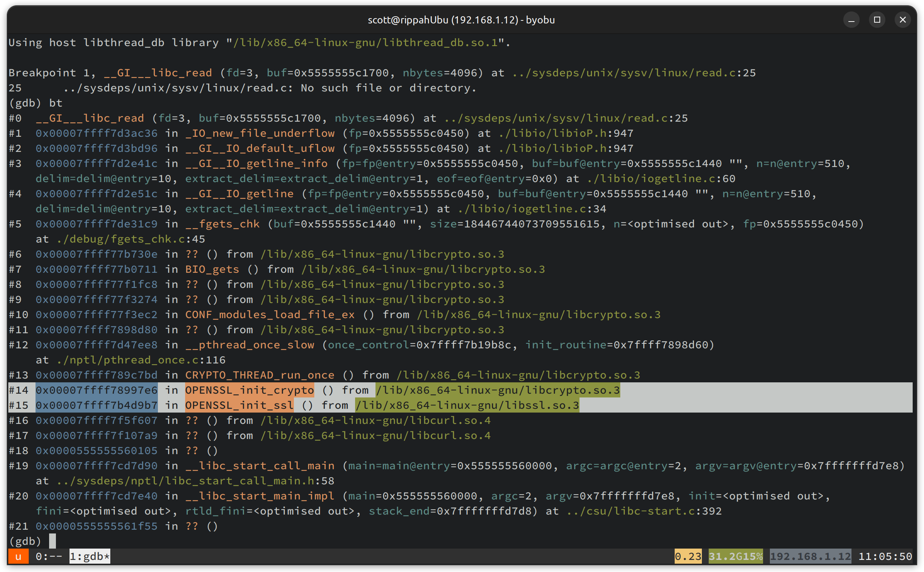
Task: Click CRYPTO_THREAD_run_once in frame 13
Action: coord(260,375)
